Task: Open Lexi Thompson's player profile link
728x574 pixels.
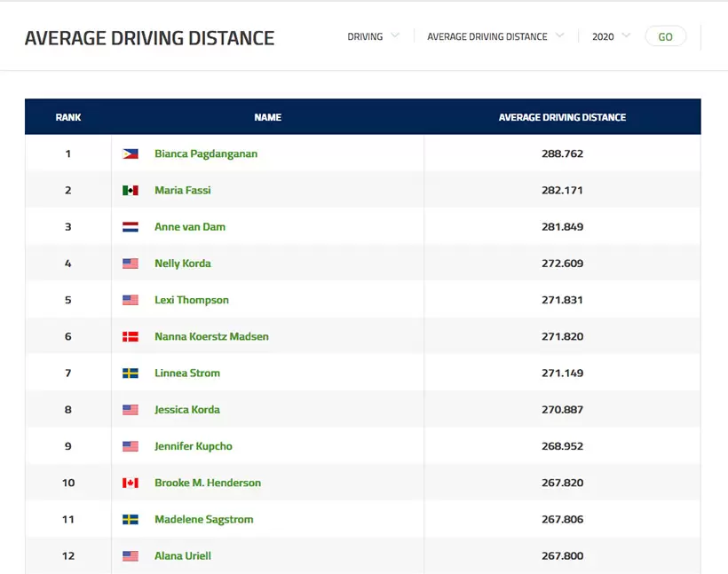Action: coord(191,300)
